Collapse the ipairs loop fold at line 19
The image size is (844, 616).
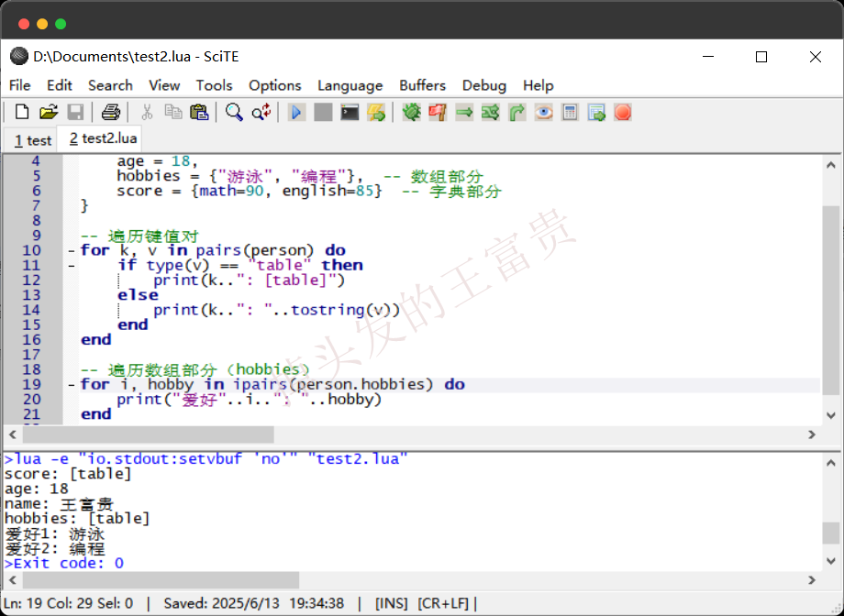[x=72, y=385]
